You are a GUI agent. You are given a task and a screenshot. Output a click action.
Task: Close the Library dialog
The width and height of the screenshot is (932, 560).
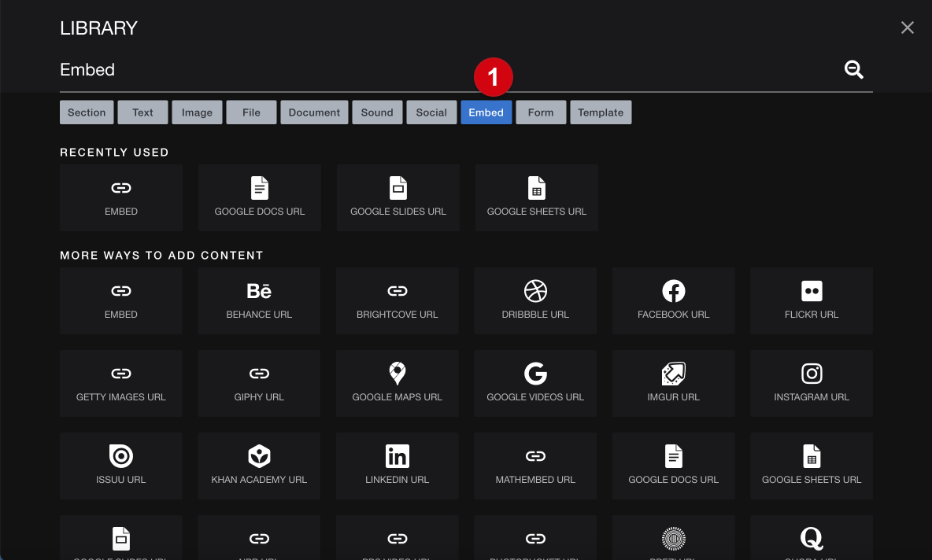tap(907, 28)
